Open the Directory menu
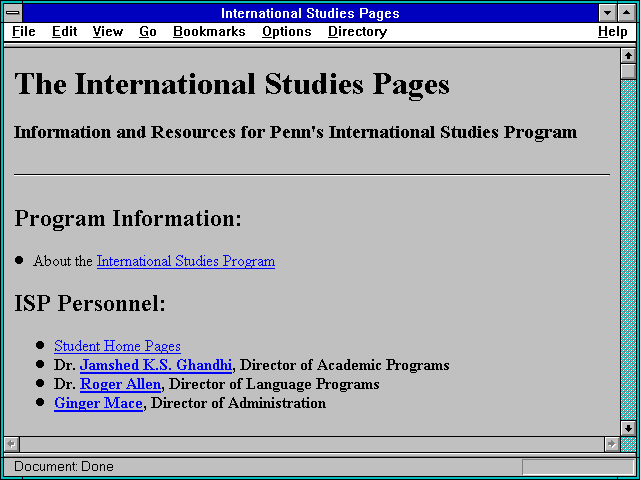640x480 pixels. click(x=357, y=32)
